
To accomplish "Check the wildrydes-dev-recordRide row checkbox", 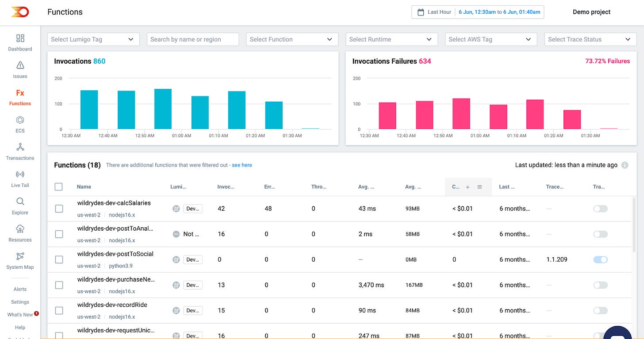I will 59,311.
